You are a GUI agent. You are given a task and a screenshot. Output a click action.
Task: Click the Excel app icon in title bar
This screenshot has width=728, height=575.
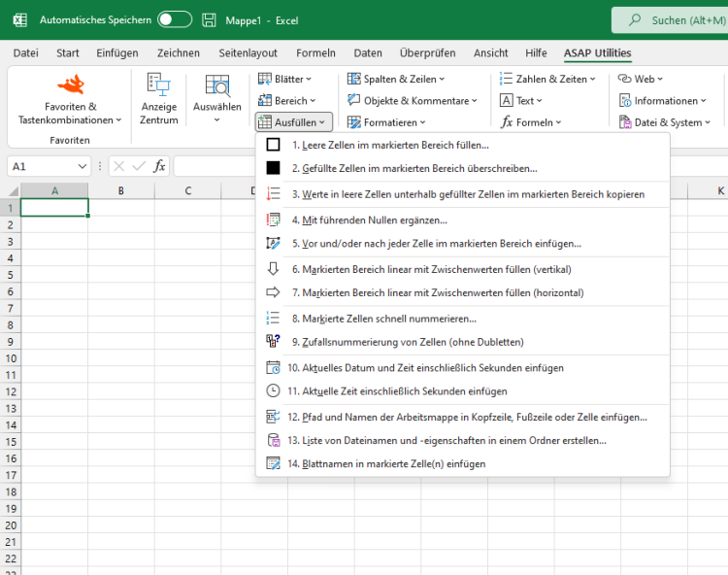click(20, 20)
